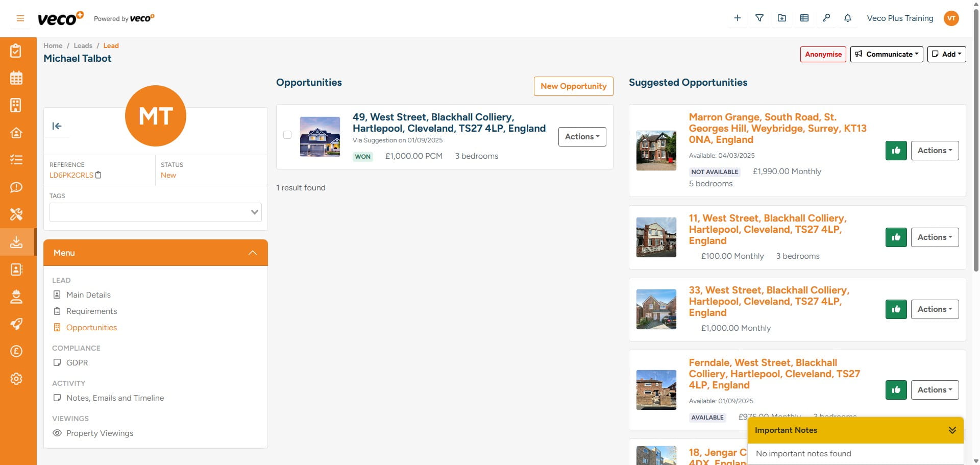This screenshot has height=465, width=980.
Task: Select the properties building icon in the sidebar
Action: pos(16,105)
